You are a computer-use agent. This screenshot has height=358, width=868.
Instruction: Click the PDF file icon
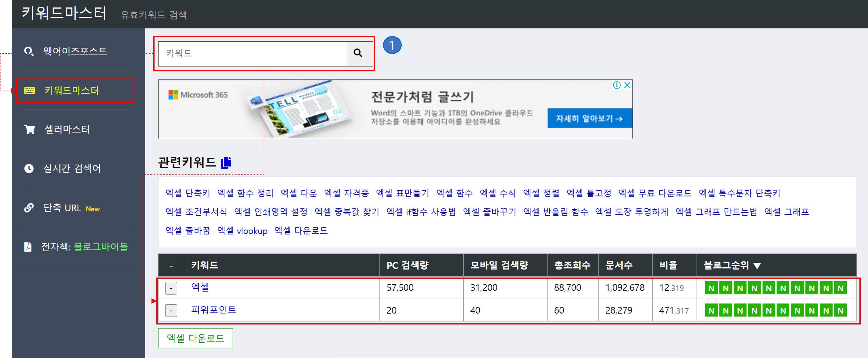[x=28, y=247]
